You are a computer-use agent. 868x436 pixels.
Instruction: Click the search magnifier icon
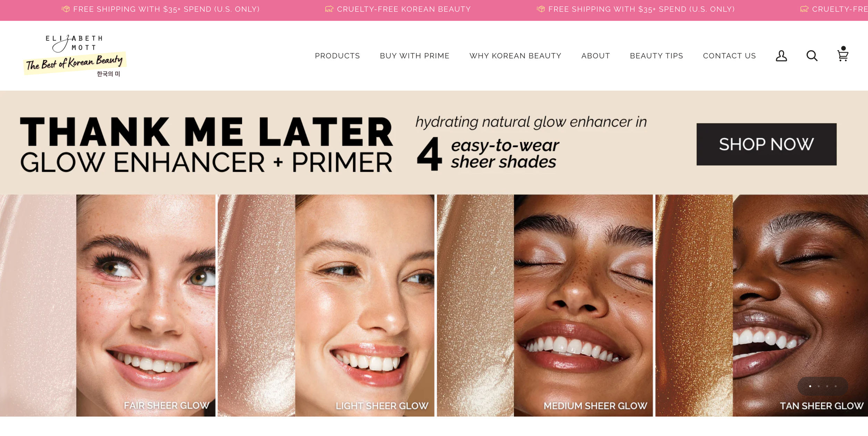812,56
